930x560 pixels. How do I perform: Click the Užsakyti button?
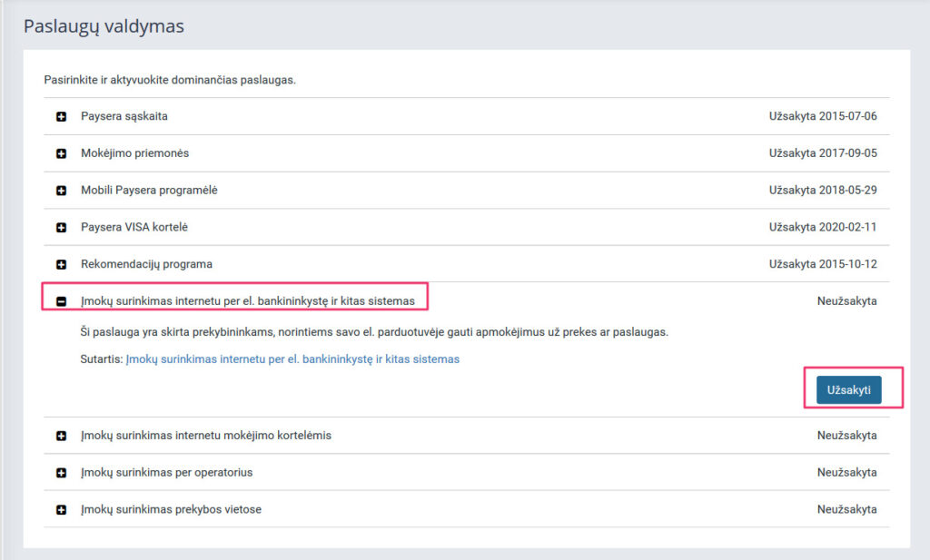click(849, 390)
